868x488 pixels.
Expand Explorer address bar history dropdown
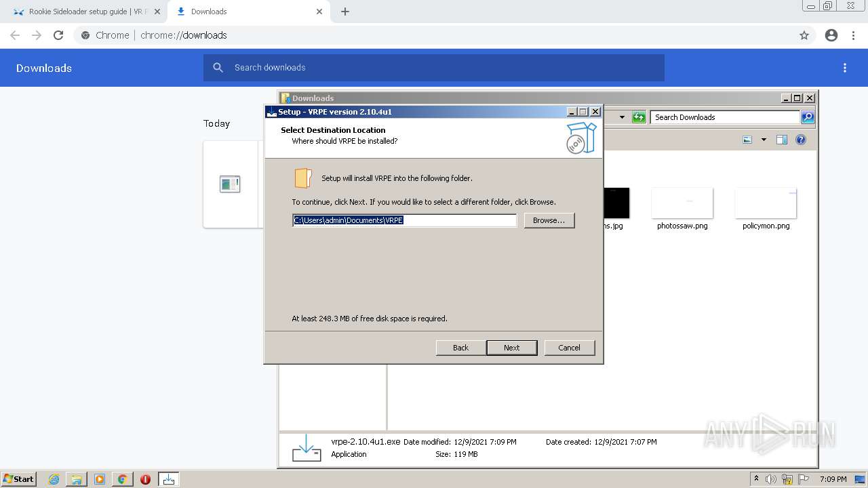[x=622, y=117]
